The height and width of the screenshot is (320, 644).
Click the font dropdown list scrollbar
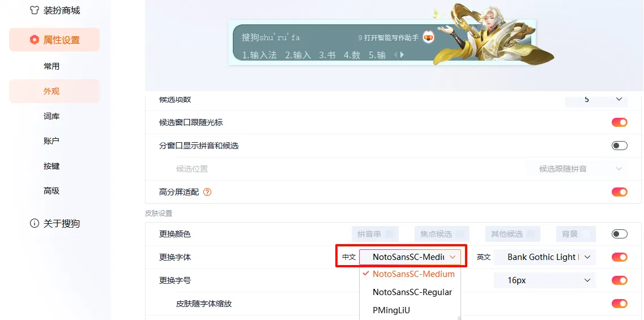click(459, 318)
